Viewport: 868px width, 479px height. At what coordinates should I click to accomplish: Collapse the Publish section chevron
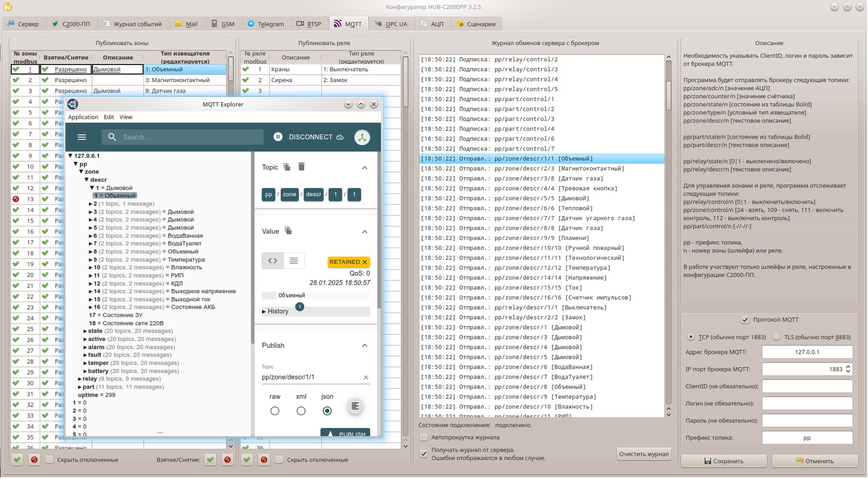[x=364, y=346]
